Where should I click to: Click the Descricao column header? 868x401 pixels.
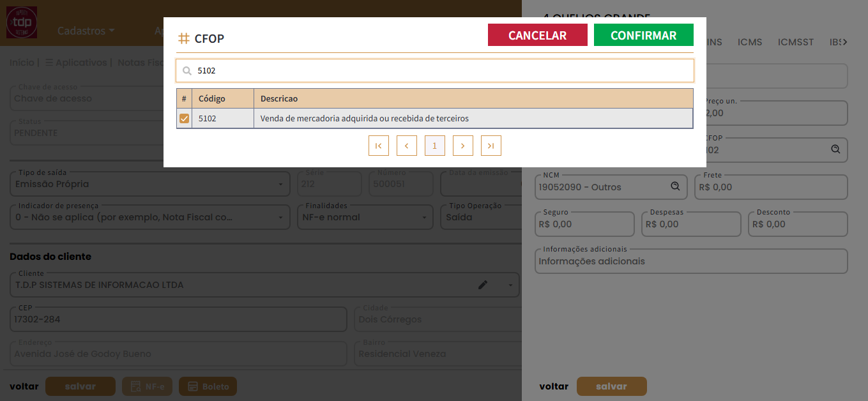pos(473,98)
